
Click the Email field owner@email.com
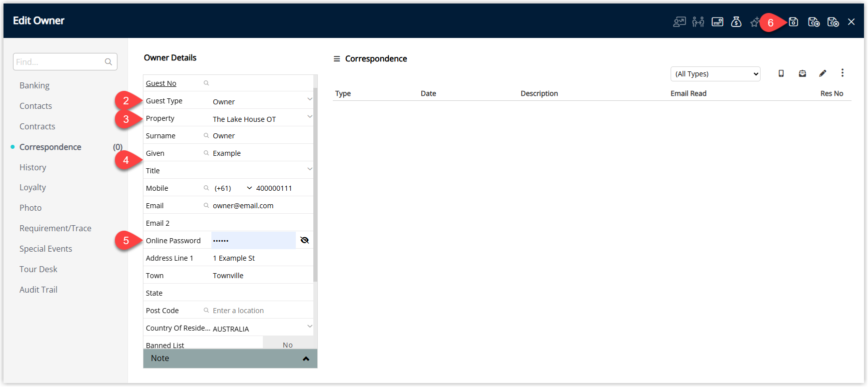(262, 205)
